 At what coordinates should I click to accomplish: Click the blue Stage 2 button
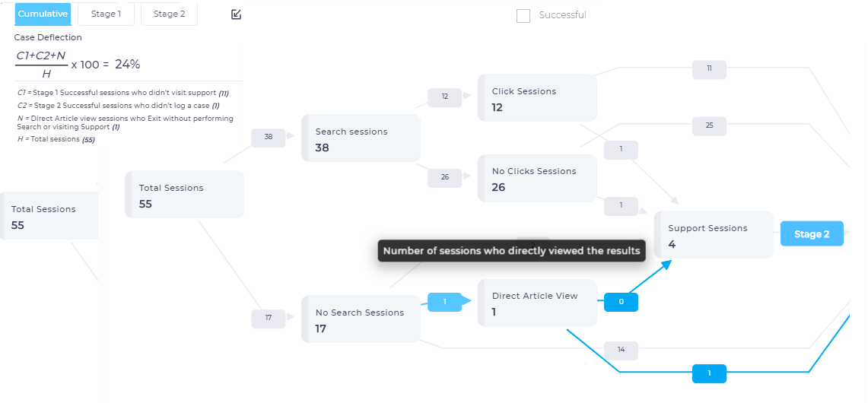[x=812, y=234]
